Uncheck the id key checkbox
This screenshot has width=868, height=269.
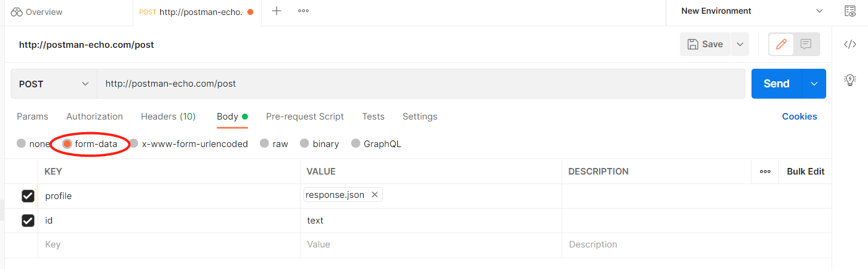(28, 221)
